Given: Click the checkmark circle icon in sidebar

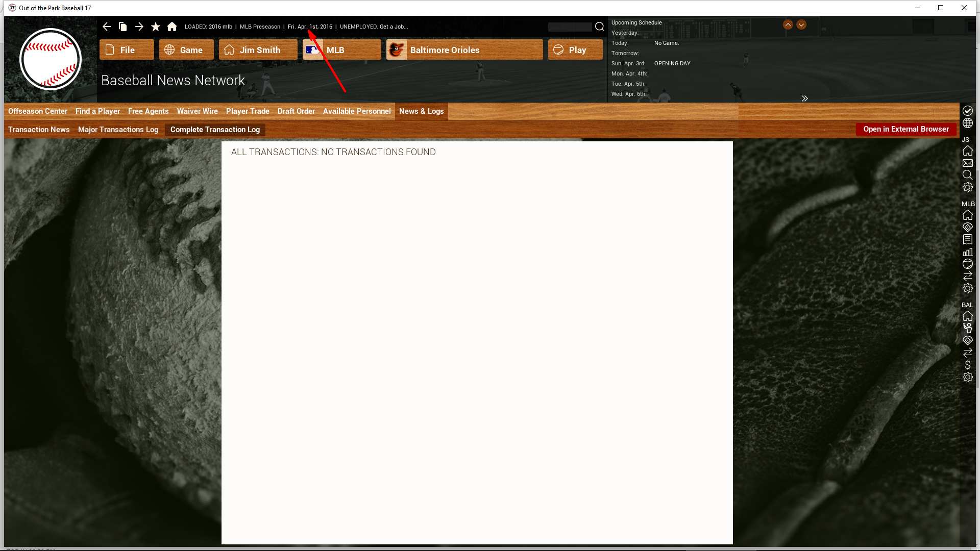Looking at the screenshot, I should click(967, 111).
